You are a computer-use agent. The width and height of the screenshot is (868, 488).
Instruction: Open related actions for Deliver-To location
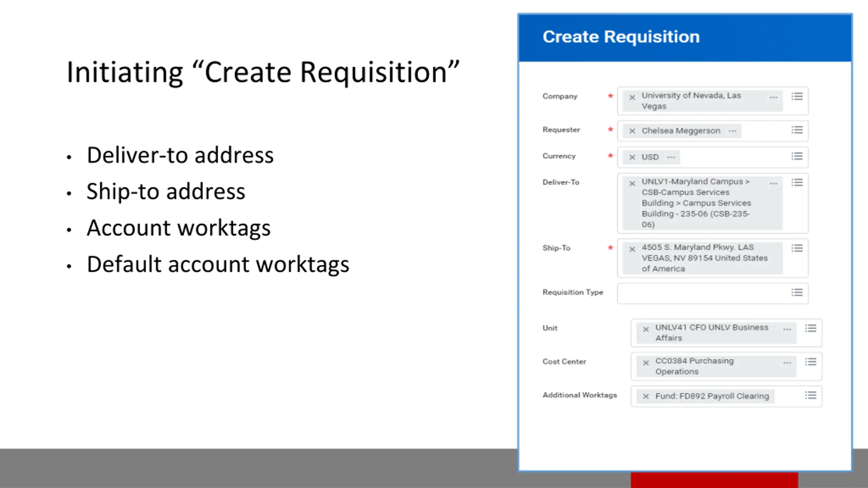coord(773,184)
